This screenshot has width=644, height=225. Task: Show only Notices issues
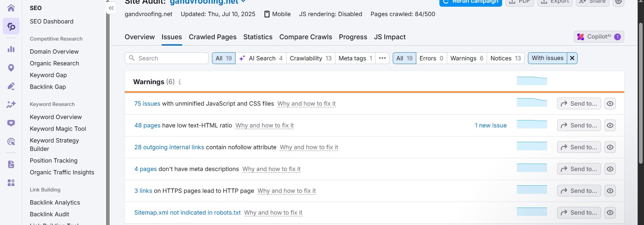coord(505,58)
